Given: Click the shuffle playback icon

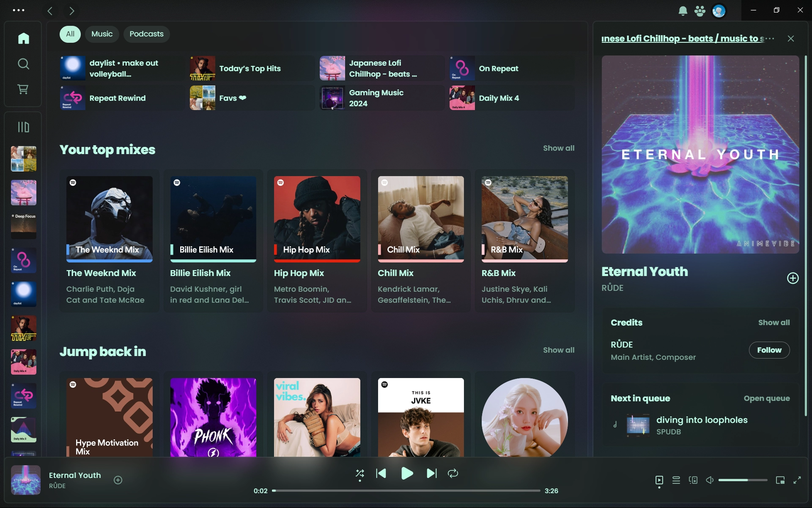Looking at the screenshot, I should click(359, 473).
